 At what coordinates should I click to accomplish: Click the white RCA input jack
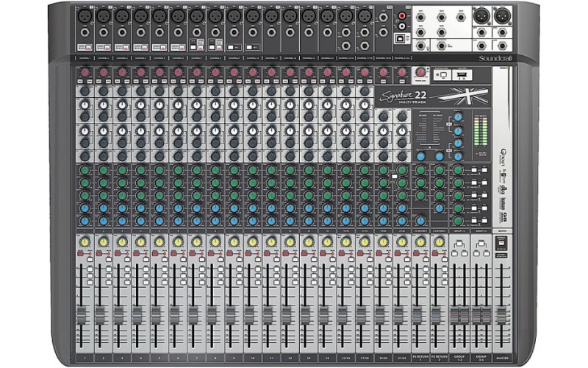tap(402, 26)
